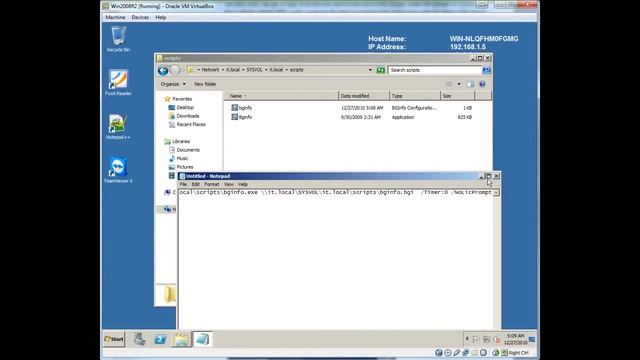
Task: Click the Search scripts input field
Action: coord(435,70)
